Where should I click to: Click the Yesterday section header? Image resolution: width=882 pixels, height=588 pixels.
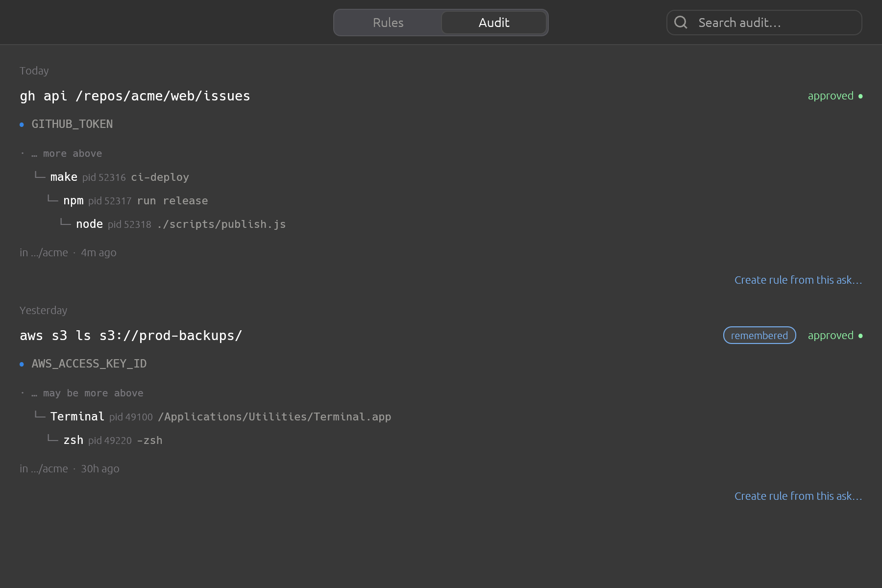(44, 310)
